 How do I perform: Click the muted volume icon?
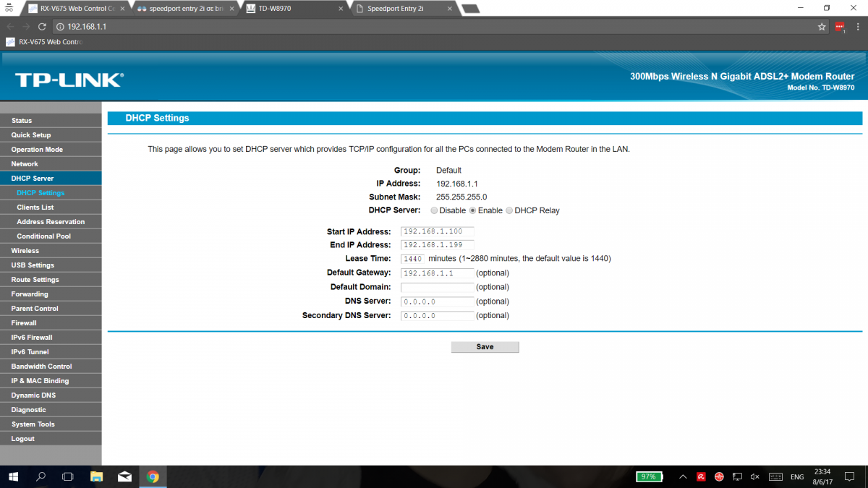click(755, 477)
